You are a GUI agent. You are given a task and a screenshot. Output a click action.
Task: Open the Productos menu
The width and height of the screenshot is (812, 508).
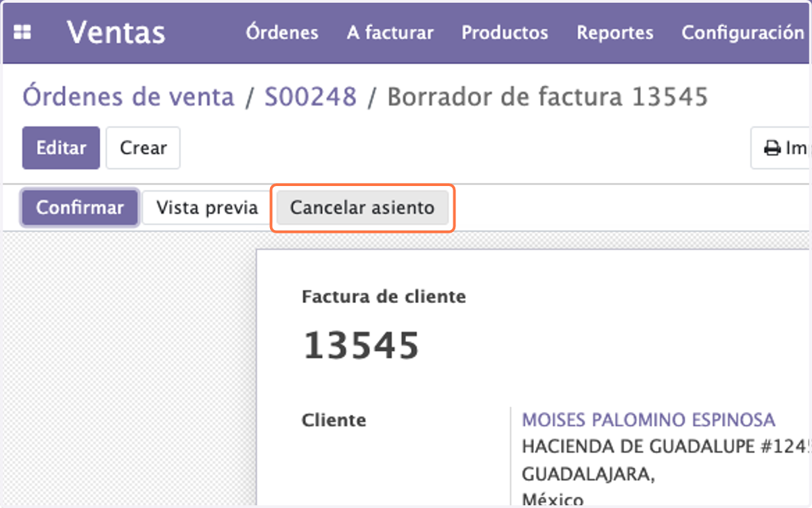click(505, 32)
